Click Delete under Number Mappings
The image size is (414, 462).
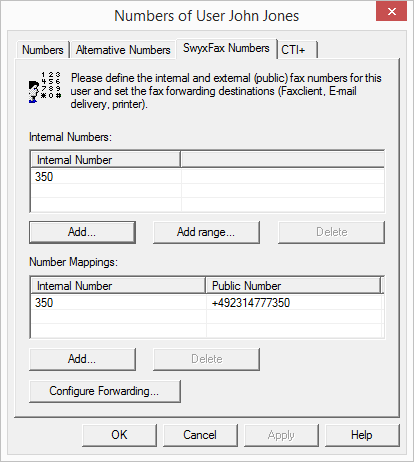tap(206, 359)
